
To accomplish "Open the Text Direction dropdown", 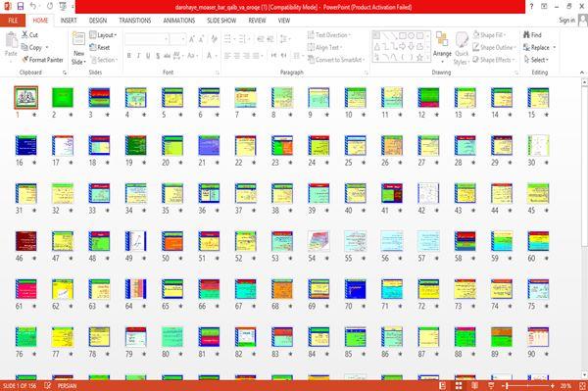I will click(329, 35).
